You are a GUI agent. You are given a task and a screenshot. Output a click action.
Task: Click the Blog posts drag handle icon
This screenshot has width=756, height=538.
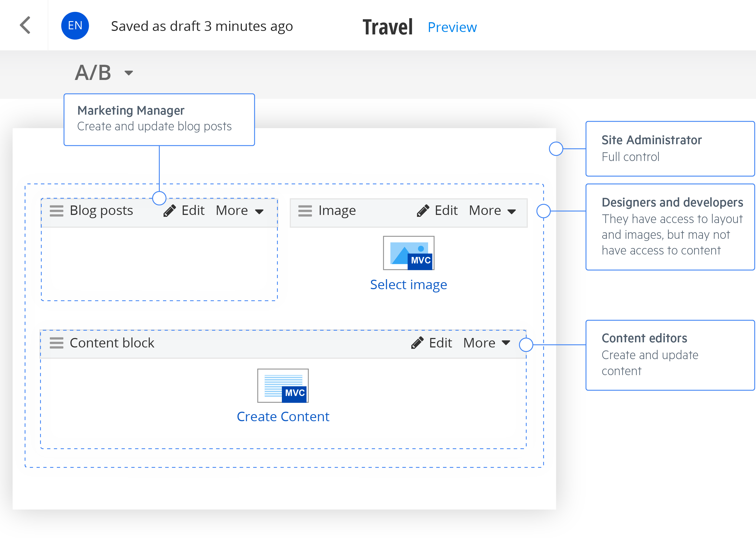[56, 211]
